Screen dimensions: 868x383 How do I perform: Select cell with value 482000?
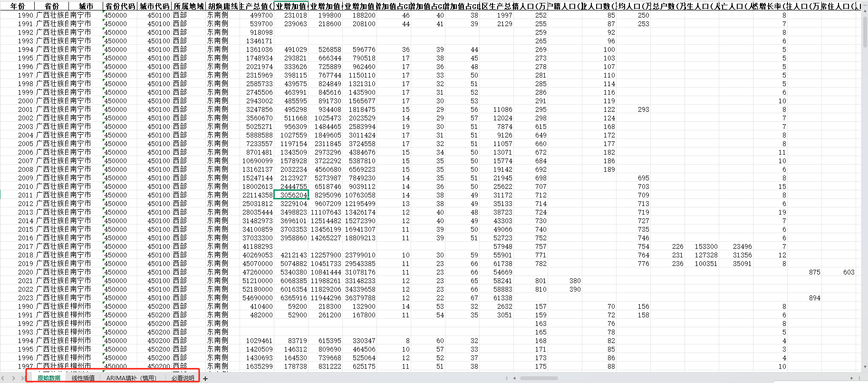click(257, 315)
